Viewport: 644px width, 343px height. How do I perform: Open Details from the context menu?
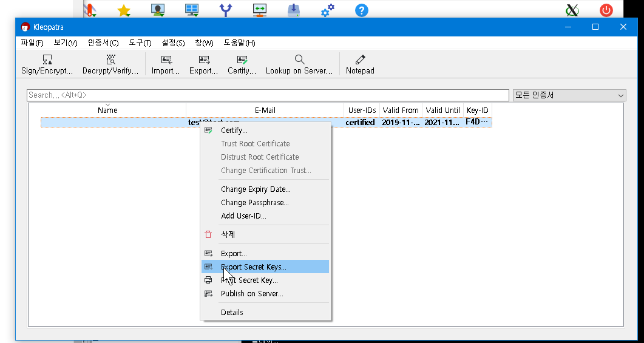tap(265, 312)
